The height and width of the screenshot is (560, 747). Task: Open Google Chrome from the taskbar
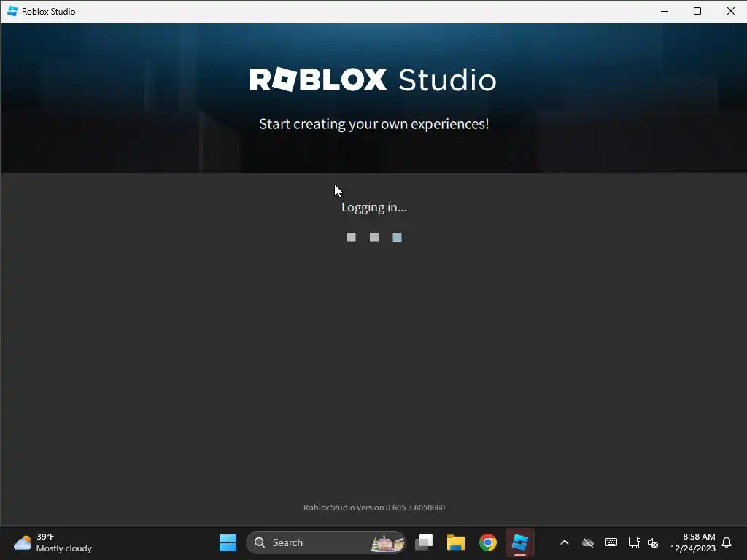click(488, 542)
